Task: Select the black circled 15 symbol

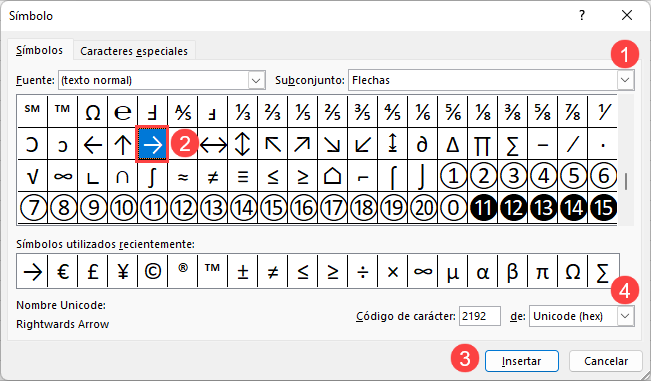Action: pyautogui.click(x=602, y=208)
